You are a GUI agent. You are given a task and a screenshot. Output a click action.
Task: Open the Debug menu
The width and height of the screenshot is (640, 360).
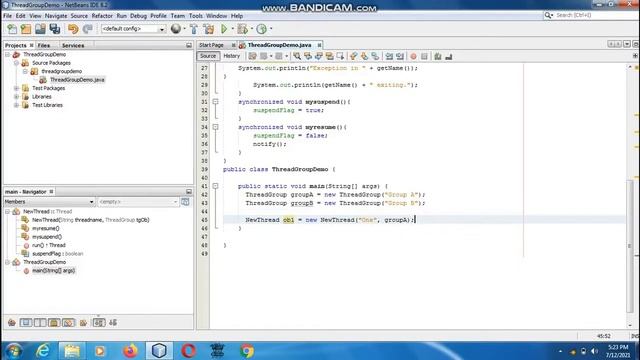click(138, 16)
